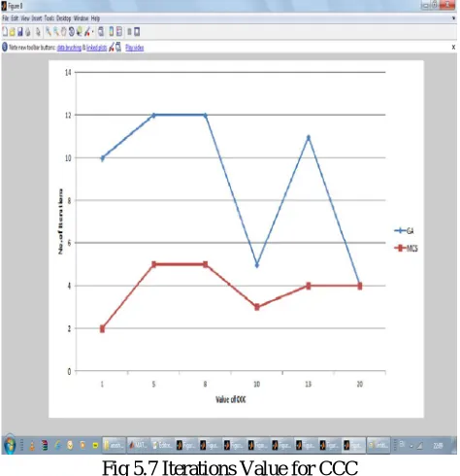Click the MCS legend entry
This screenshot has height=476, width=460.
point(406,249)
